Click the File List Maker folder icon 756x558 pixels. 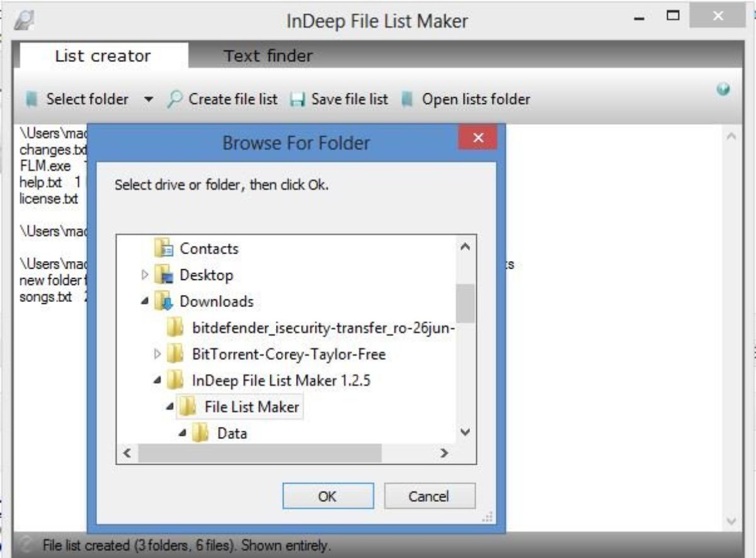188,407
